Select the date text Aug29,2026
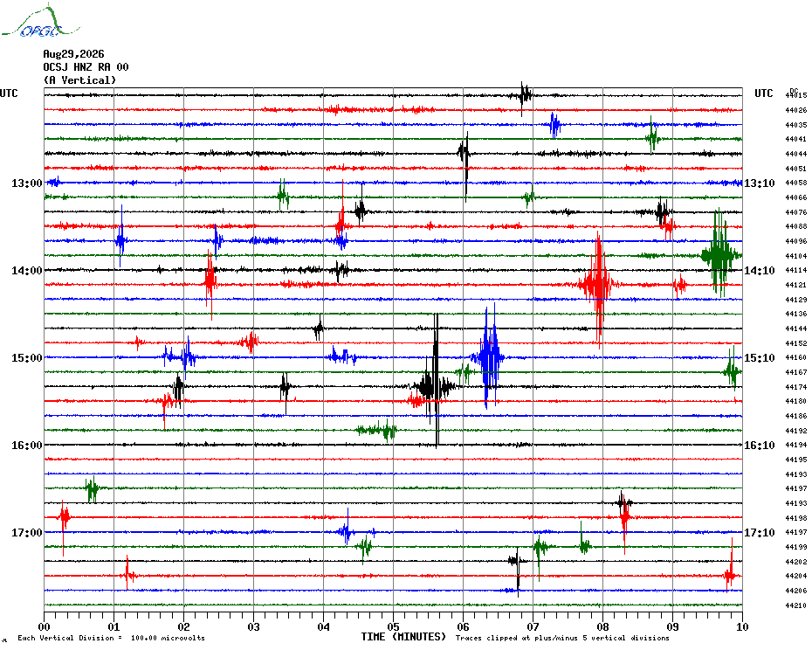Screen dimensions: 812x650 [x=73, y=54]
